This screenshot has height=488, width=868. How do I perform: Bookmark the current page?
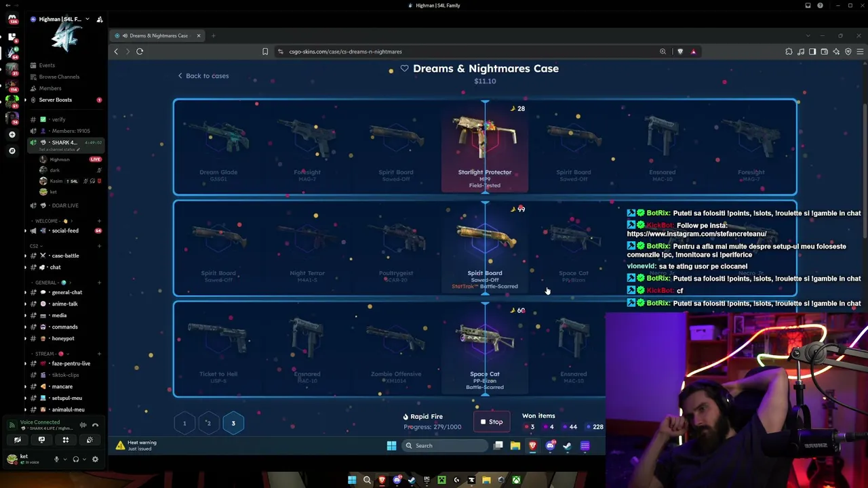(265, 52)
